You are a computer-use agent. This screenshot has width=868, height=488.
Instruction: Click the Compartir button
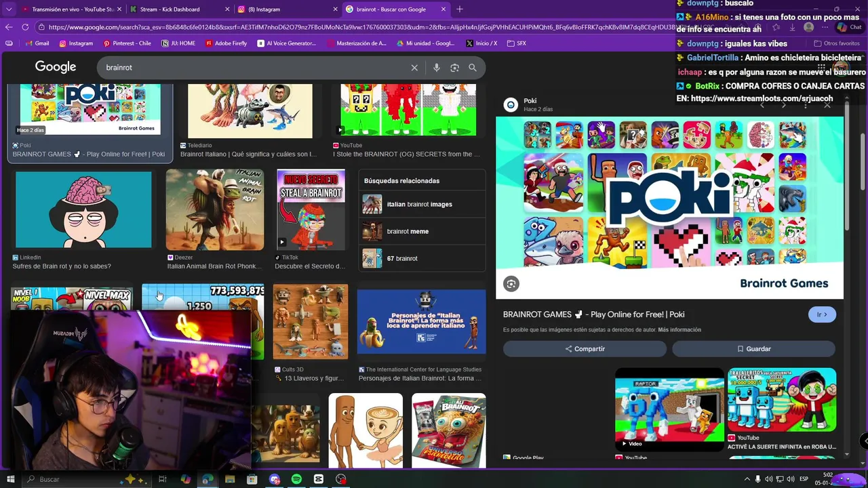(585, 348)
